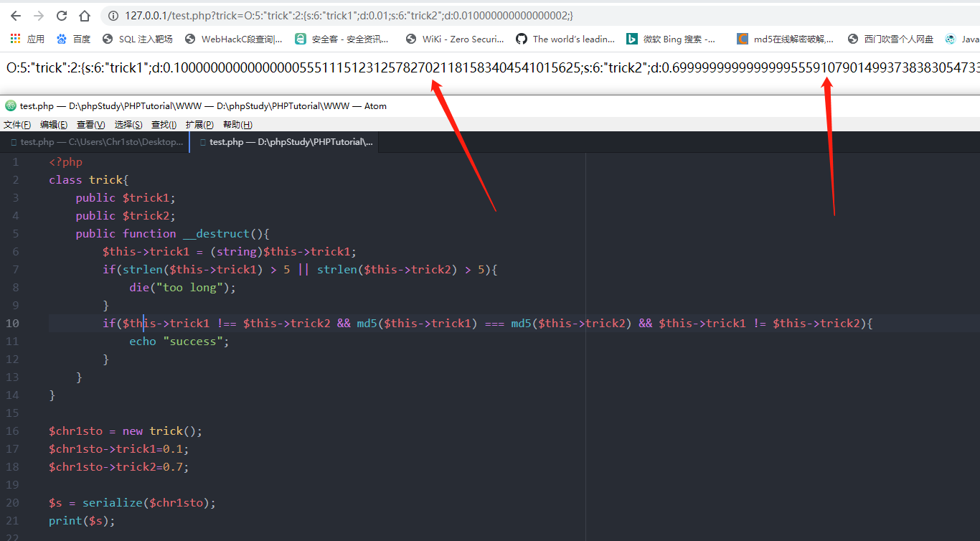The image size is (980, 541).
Task: Switch to the Desktop test.php tab
Action: coord(95,142)
